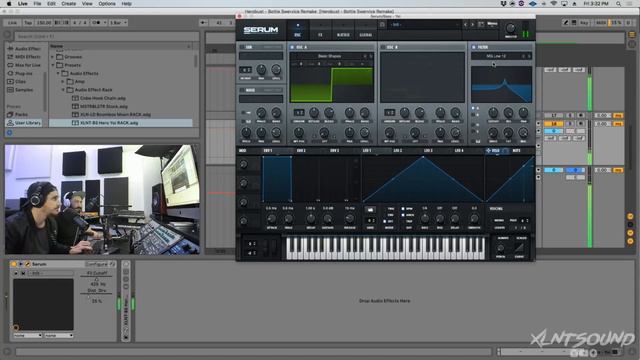The image size is (640, 360).
Task: Toggle Serum device activator in Live
Action: [x=13, y=264]
